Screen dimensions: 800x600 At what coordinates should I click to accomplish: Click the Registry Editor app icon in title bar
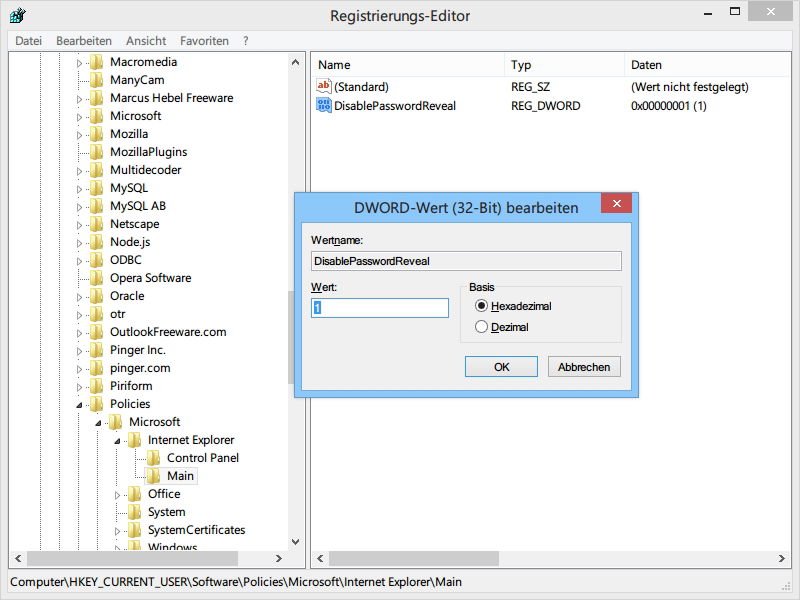tap(17, 15)
